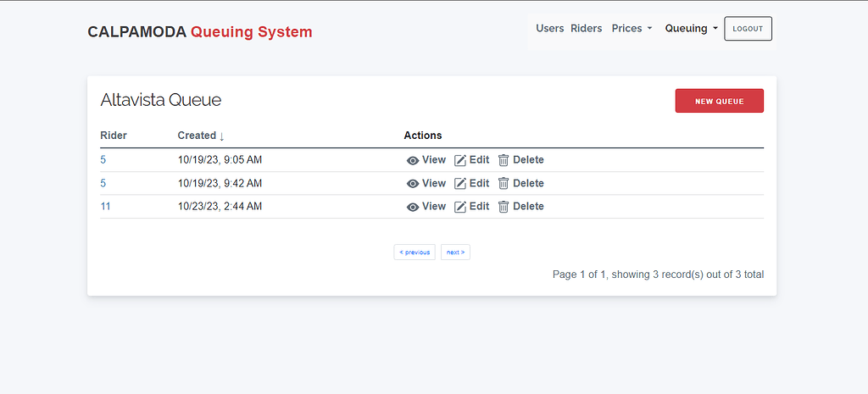Image resolution: width=868 pixels, height=394 pixels.
Task: Expand the Prices dropdown menu
Action: pyautogui.click(x=632, y=29)
